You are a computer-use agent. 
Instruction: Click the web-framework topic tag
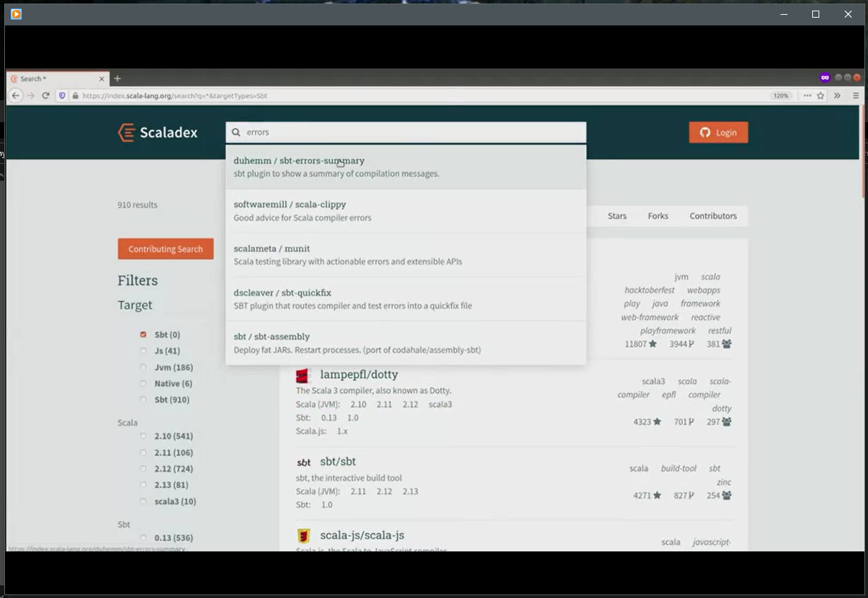[x=650, y=317]
